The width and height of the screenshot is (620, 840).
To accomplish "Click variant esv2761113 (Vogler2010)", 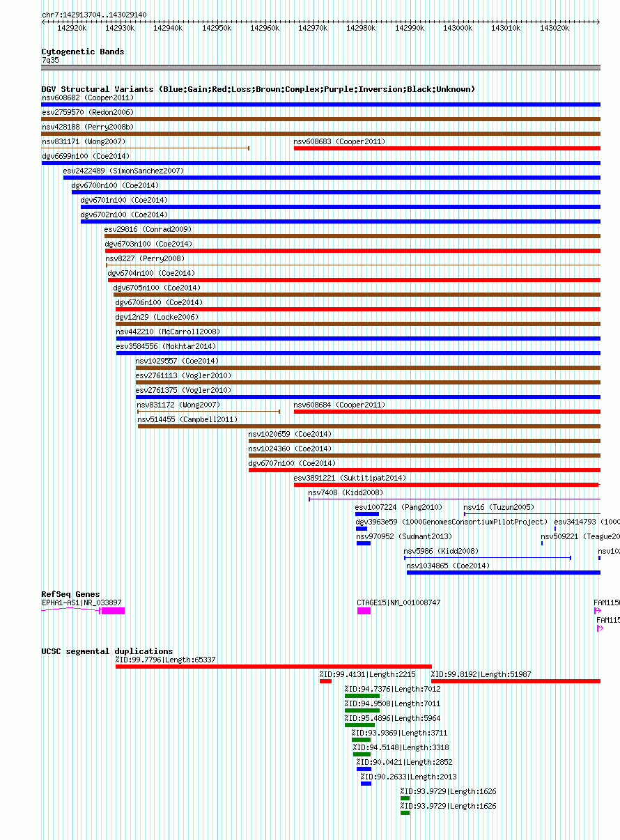I will [x=183, y=375].
